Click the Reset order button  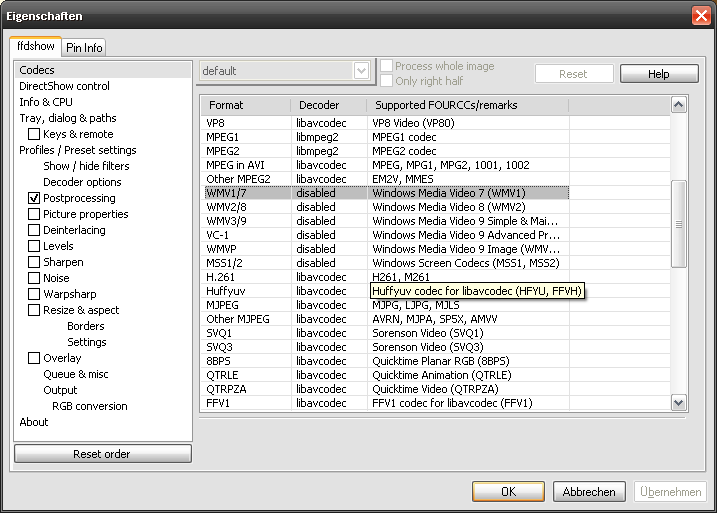pos(103,454)
